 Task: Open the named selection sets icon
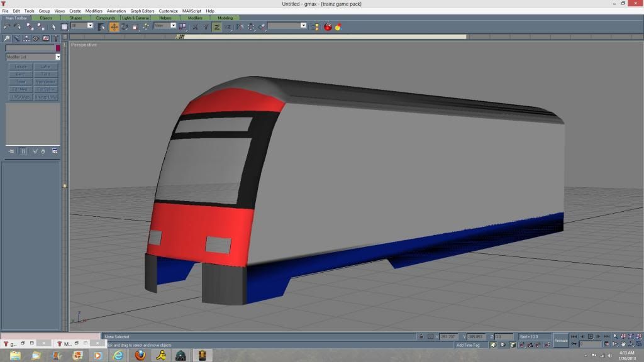[315, 26]
